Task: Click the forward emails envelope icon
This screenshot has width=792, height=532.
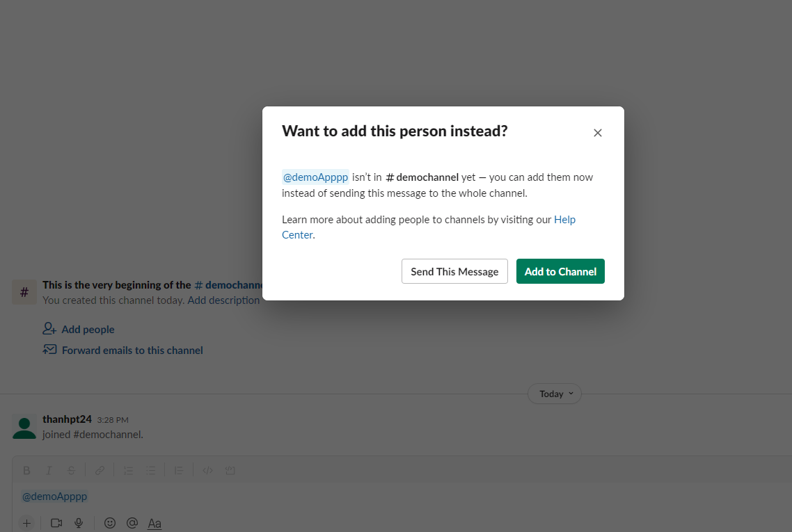Action: [49, 349]
